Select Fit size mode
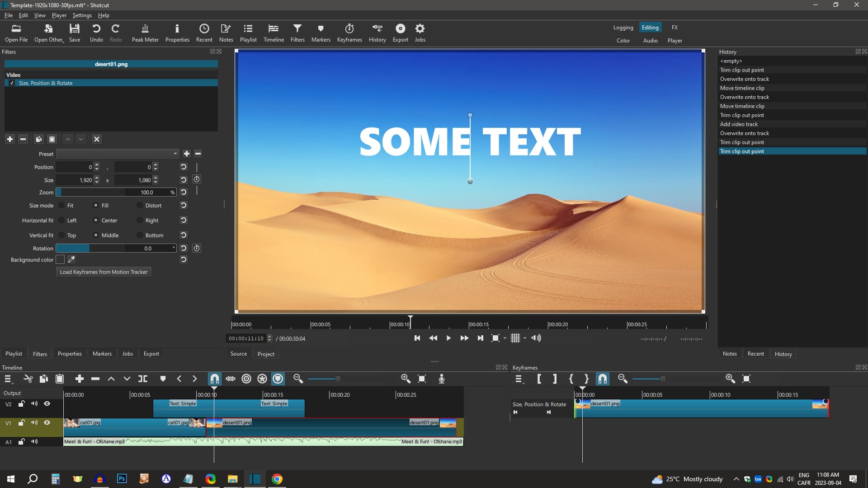 point(62,206)
